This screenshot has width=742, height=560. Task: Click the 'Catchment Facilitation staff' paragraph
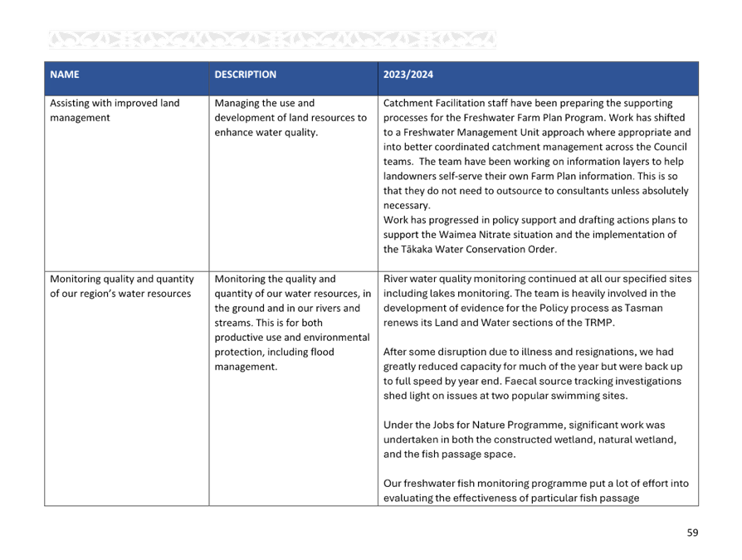tap(537, 154)
